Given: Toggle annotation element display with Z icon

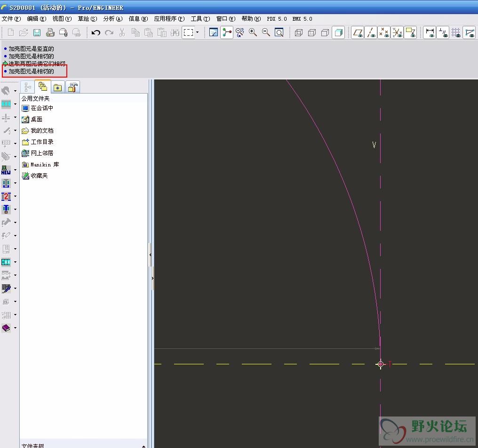Looking at the screenshot, I should pyautogui.click(x=410, y=32).
